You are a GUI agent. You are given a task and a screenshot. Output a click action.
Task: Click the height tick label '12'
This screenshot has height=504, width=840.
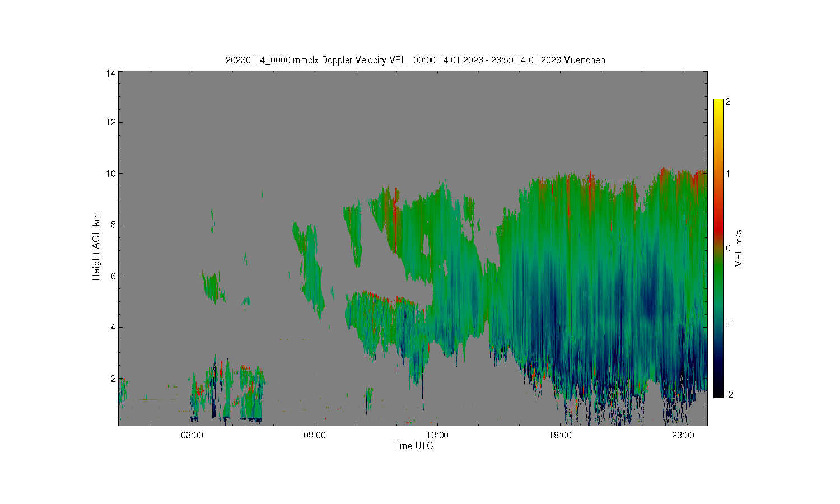111,122
